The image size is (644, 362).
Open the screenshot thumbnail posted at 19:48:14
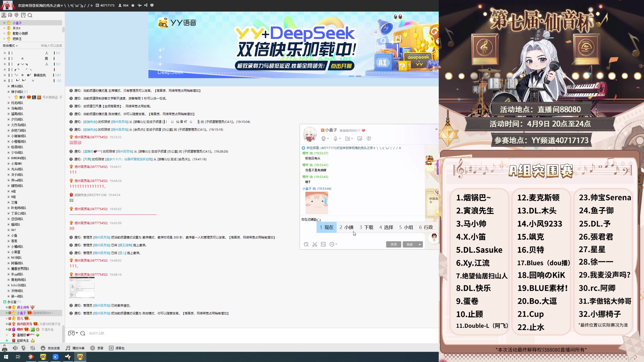(x=82, y=288)
